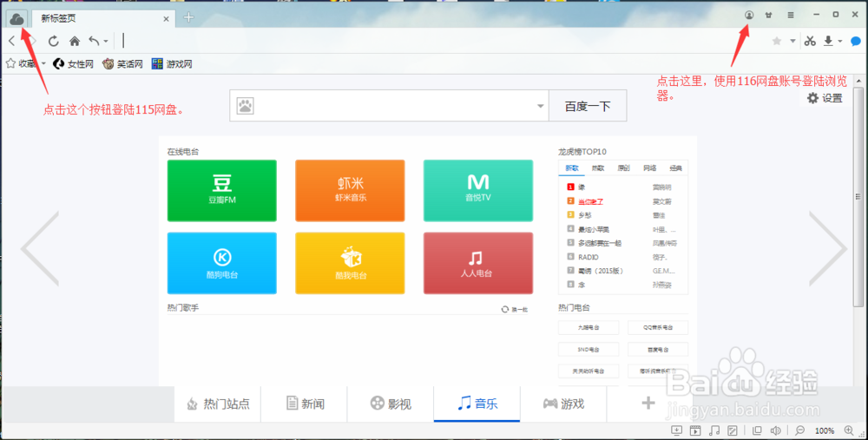Expand the undo-close history dropdown arrow
This screenshot has width=868, height=440.
[106, 42]
